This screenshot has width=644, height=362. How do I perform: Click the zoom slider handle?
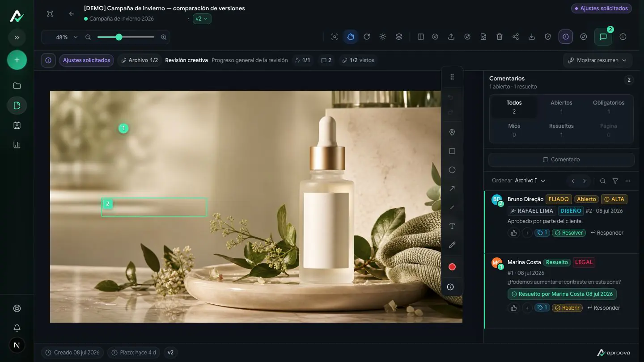click(x=119, y=37)
